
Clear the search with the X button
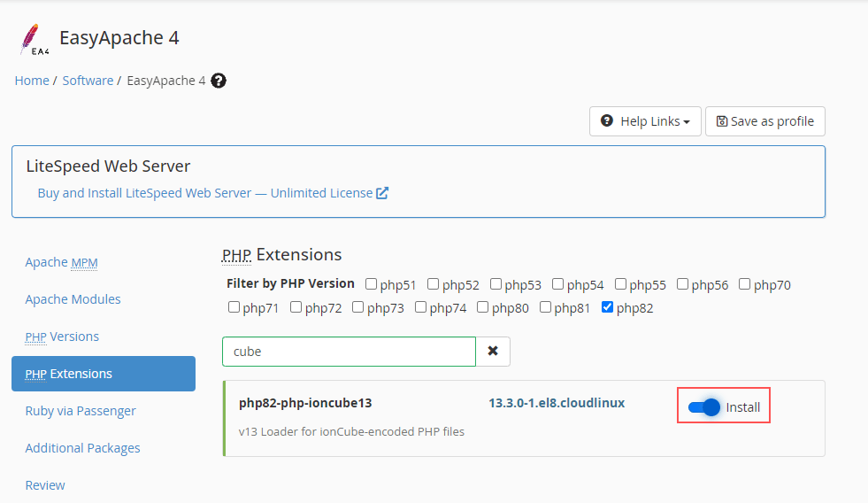[493, 352]
